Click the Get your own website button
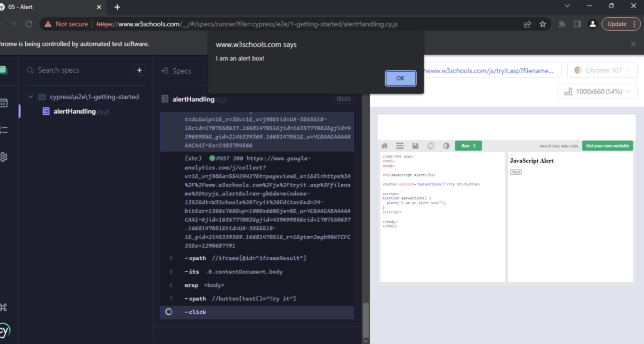 coord(607,145)
